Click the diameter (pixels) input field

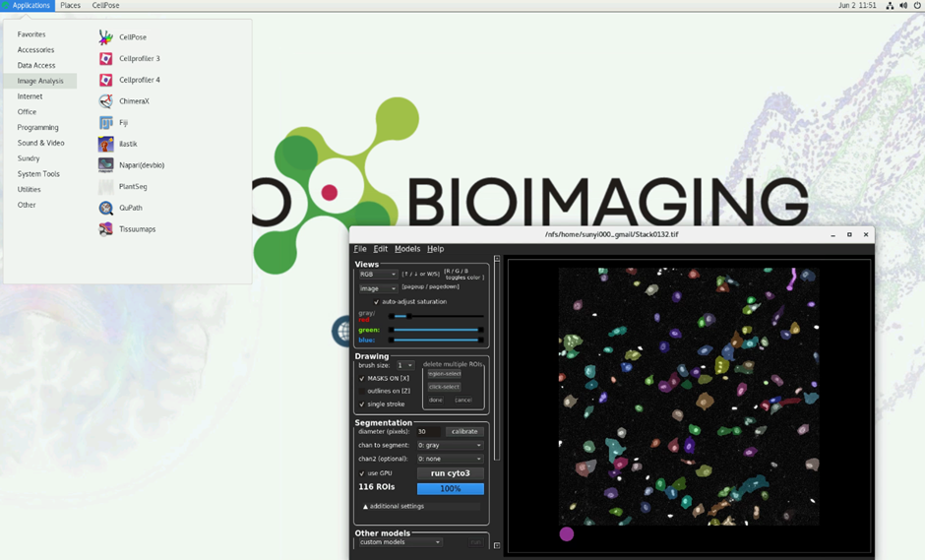[x=428, y=431]
